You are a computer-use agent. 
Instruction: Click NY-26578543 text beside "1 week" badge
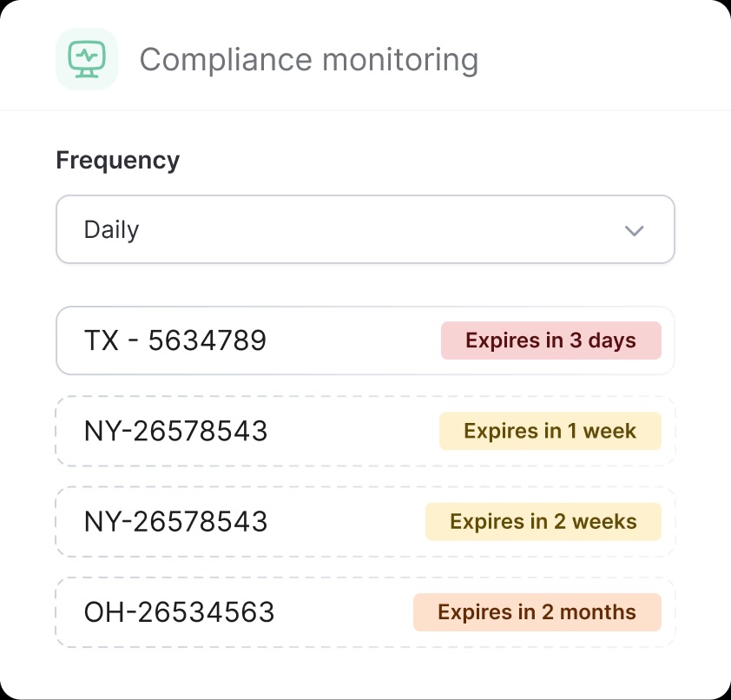pyautogui.click(x=175, y=431)
